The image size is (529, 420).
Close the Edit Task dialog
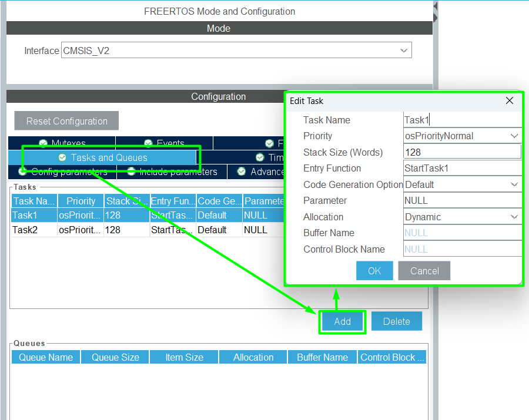[x=510, y=101]
